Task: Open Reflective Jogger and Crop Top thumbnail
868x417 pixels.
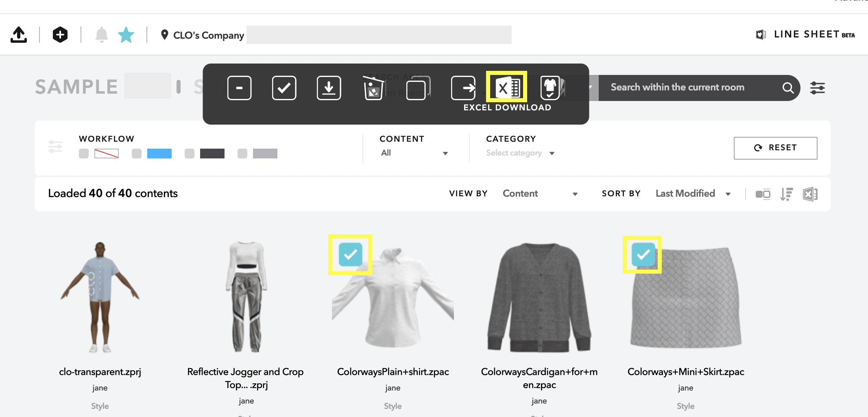Action: pos(246,297)
